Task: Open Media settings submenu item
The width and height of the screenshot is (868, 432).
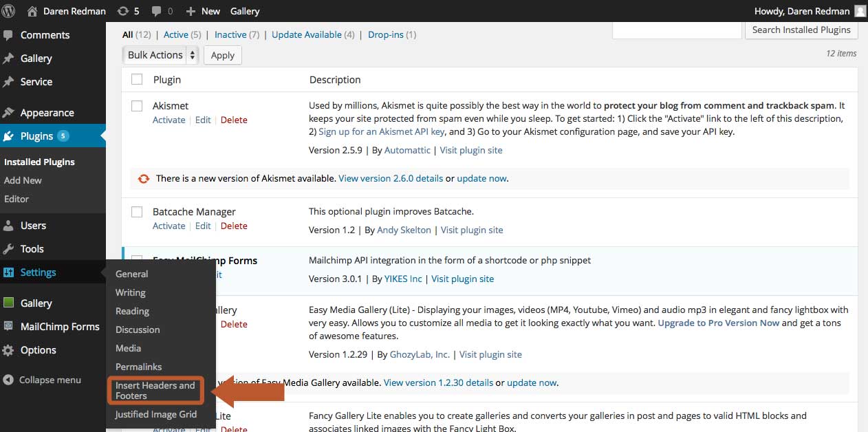Action: coord(128,348)
